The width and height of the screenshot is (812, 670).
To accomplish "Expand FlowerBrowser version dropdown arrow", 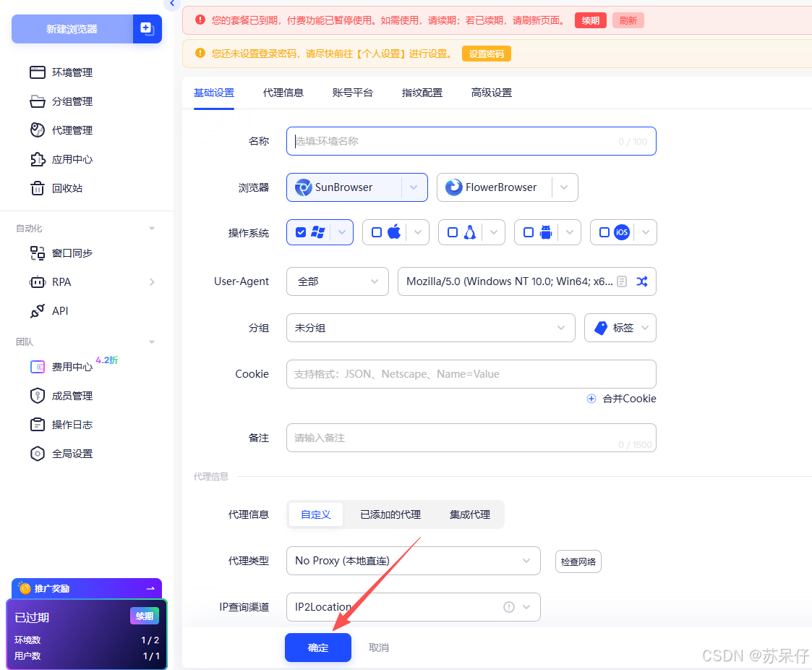I will tap(564, 187).
